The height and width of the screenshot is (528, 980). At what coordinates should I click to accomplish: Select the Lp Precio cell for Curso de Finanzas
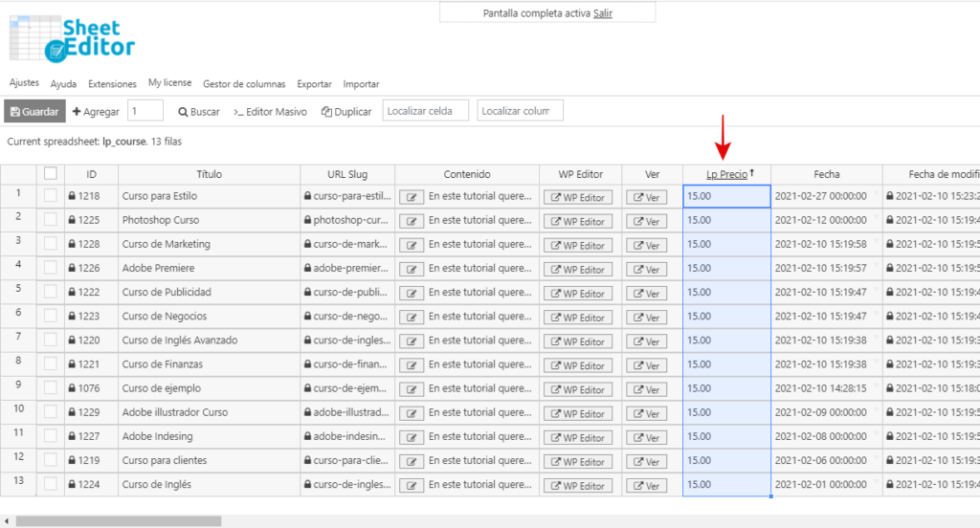point(726,363)
